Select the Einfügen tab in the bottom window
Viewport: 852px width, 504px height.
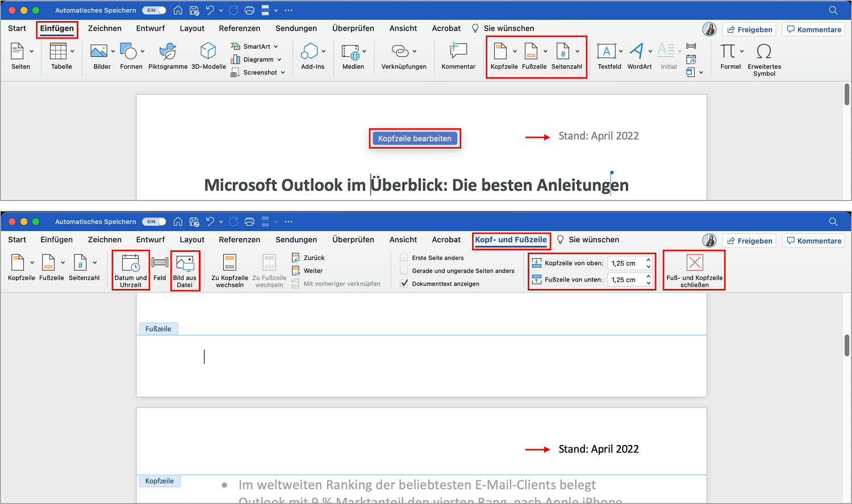(x=56, y=240)
